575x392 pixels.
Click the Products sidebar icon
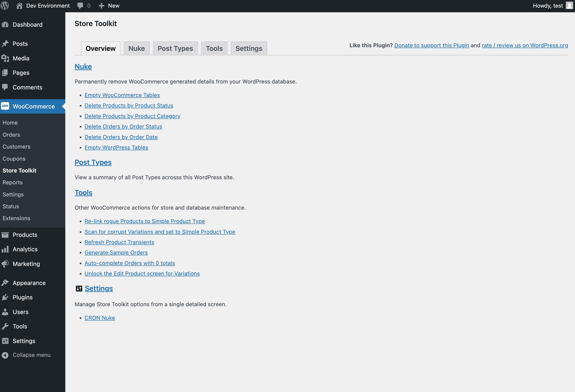(x=6, y=234)
